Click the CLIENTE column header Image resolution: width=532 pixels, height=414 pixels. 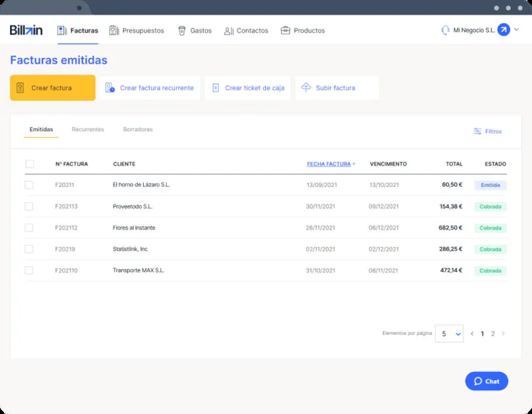click(124, 164)
